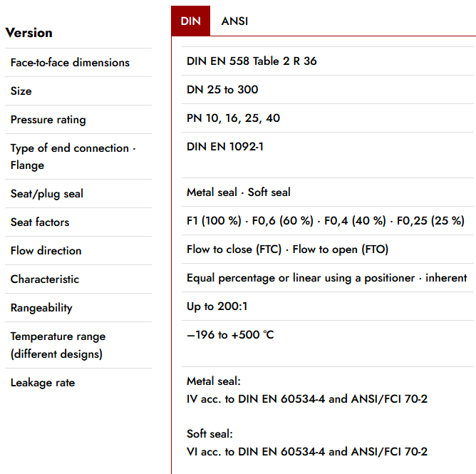Click the −196 to +500 °C temperature value
The height and width of the screenshot is (474, 476).
coord(230,335)
